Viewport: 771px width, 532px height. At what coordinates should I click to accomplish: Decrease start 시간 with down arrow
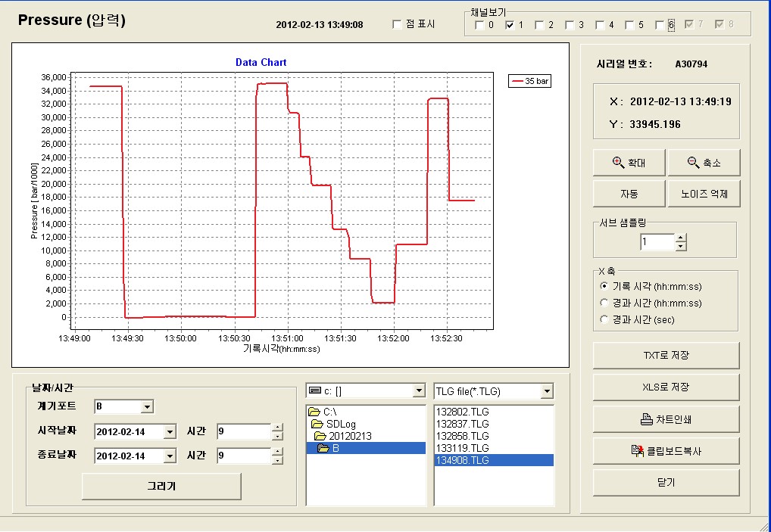pos(277,436)
